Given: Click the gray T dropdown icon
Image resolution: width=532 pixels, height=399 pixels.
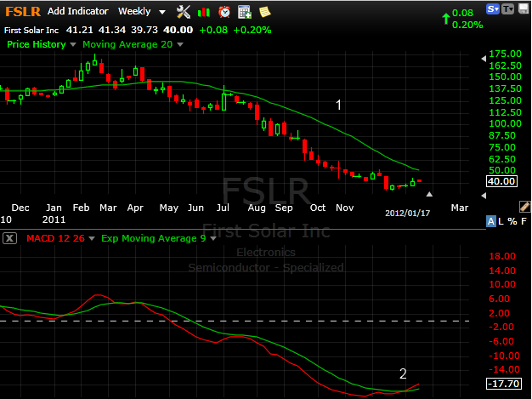Looking at the screenshot, I should pos(508,9).
